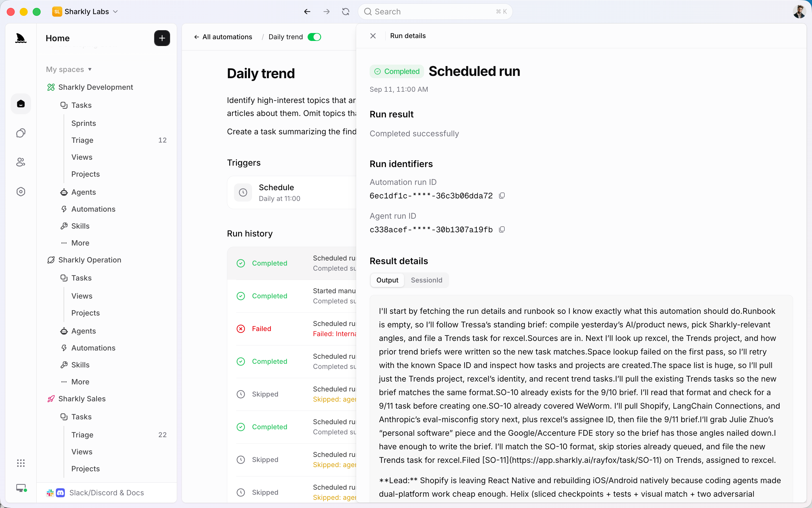Open the people icon in left rail
This screenshot has width=812, height=508.
[x=21, y=162]
